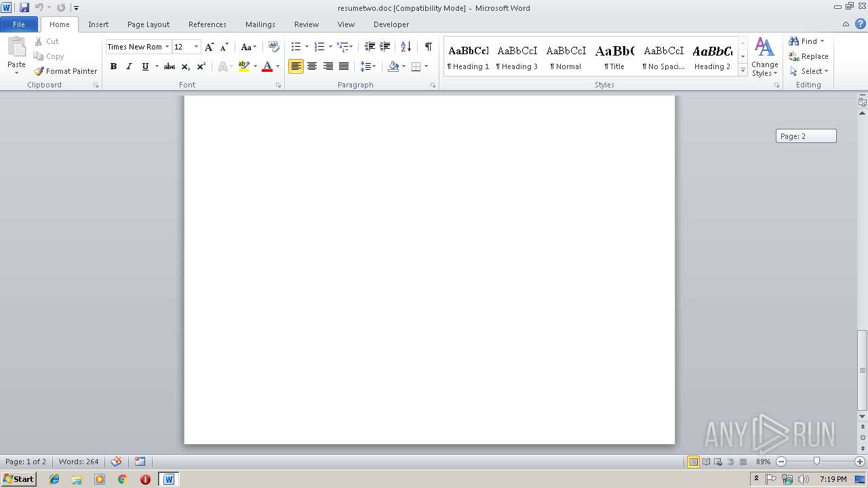
Task: Click the Undo icon in quick access toolbar
Action: [39, 7]
